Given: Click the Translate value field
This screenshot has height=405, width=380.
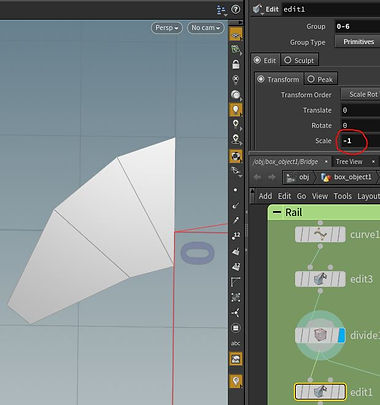Looking at the screenshot, I should (x=360, y=110).
